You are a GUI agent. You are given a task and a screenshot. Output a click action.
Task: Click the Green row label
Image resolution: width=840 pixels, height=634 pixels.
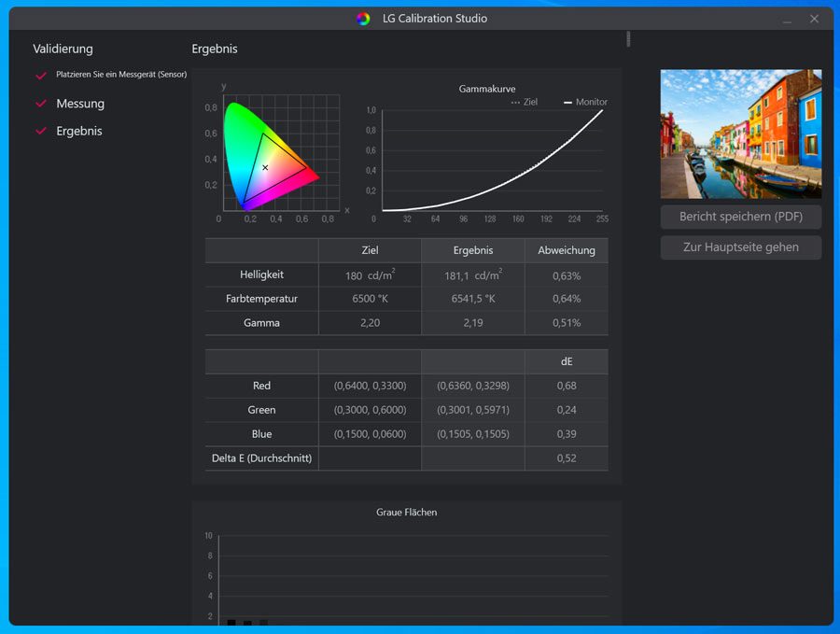tap(261, 410)
